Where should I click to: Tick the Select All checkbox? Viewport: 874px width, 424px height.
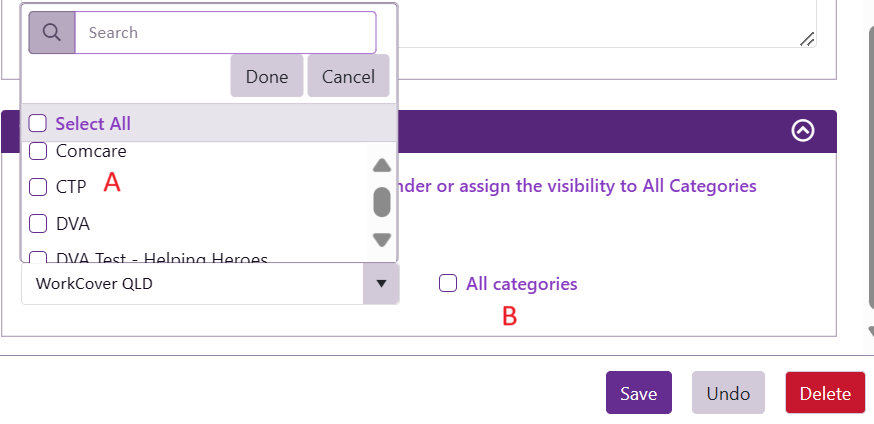click(x=38, y=124)
